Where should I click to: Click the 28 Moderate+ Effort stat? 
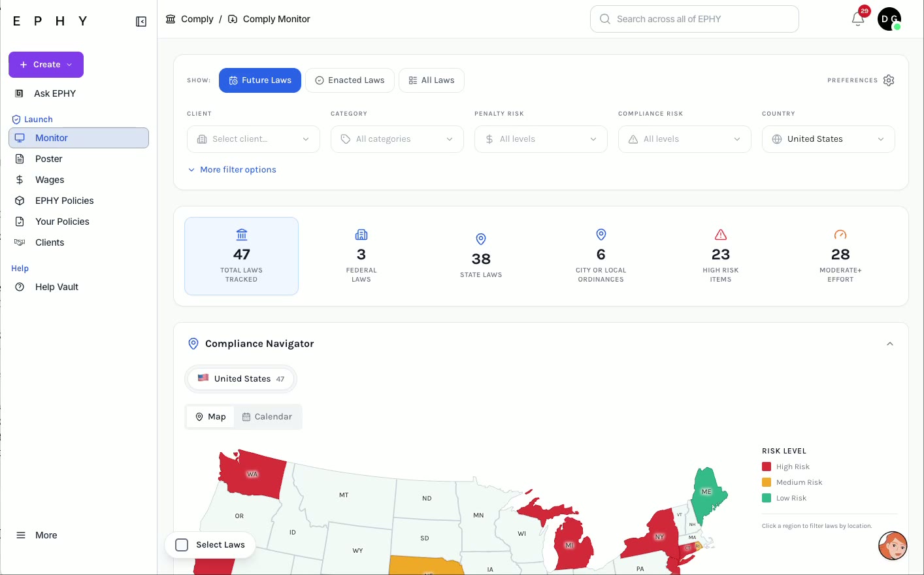pos(840,256)
